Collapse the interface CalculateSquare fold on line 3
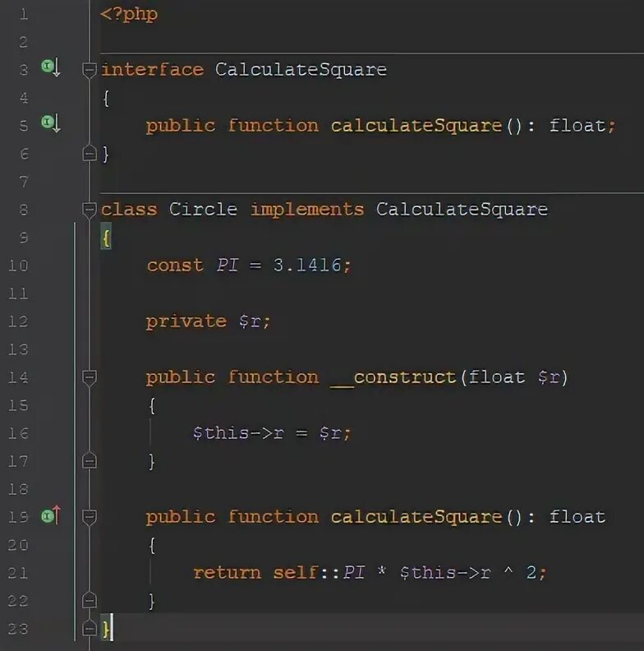Screen dimensions: 644x651 [90, 70]
